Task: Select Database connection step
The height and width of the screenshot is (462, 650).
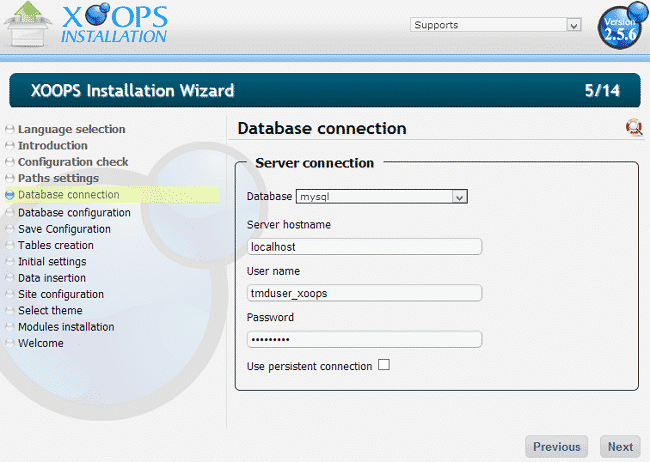Action: tap(68, 195)
